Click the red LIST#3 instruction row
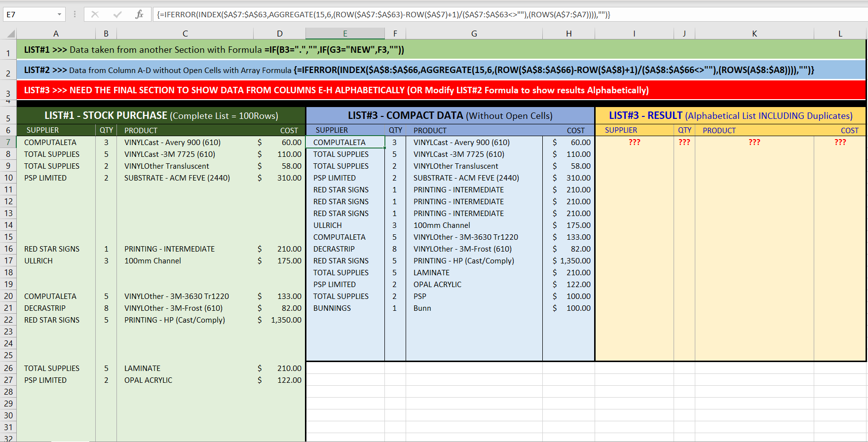Screen dimensions: 868x442 [x=441, y=90]
